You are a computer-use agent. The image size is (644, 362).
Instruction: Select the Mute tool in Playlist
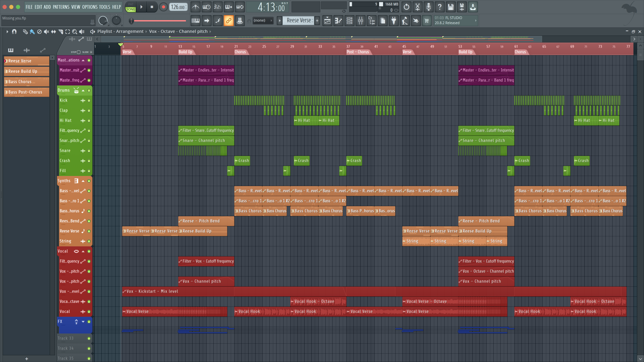(46, 32)
